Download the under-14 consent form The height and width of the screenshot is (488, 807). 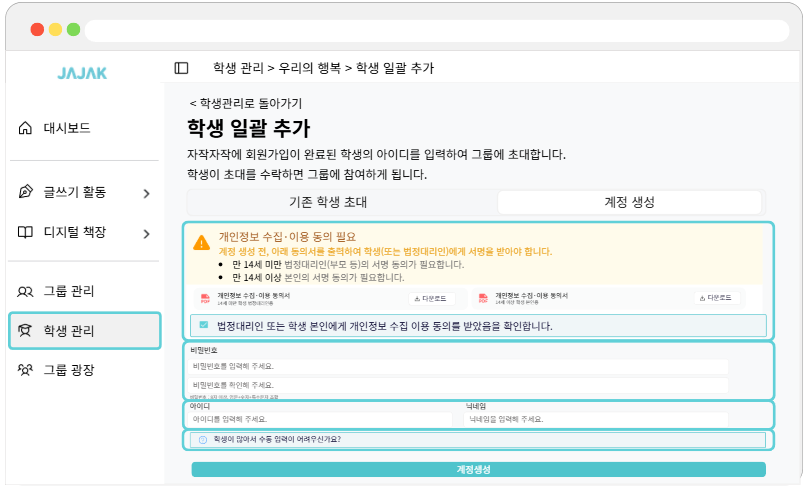431,299
